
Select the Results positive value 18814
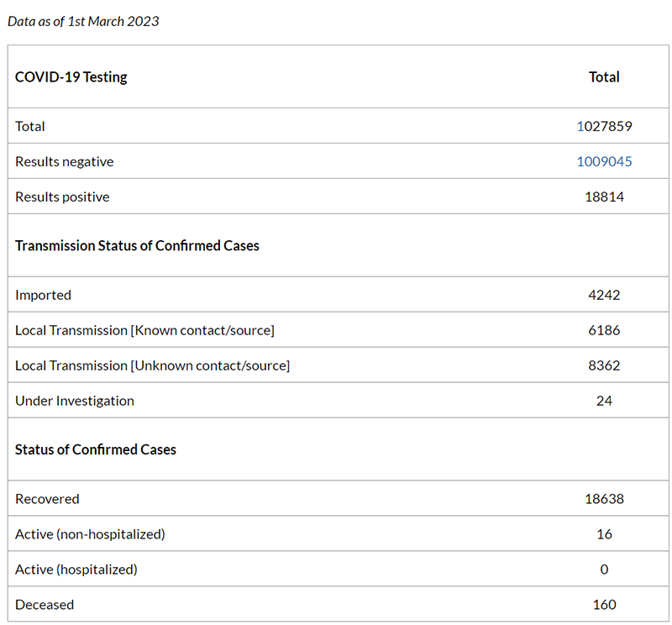tap(604, 197)
